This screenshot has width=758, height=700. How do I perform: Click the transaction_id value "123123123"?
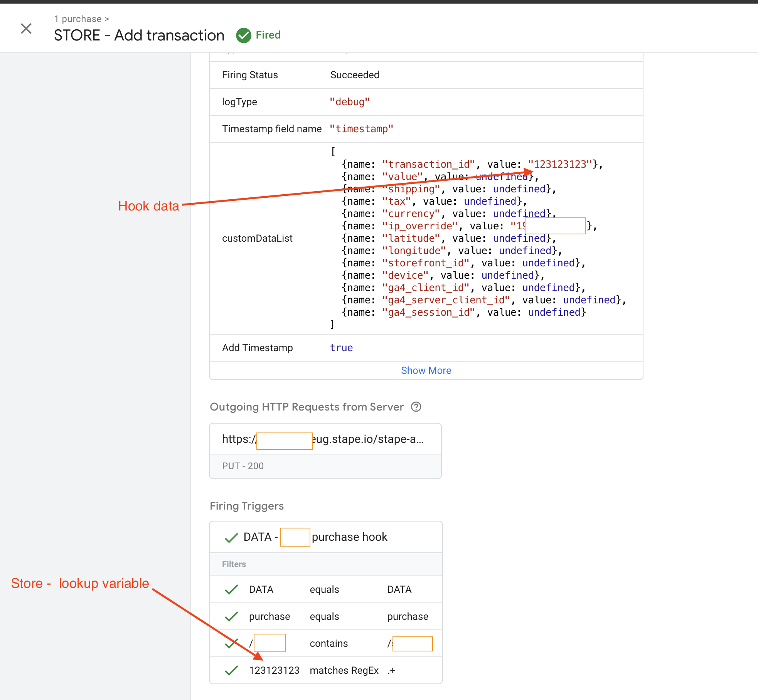click(x=560, y=164)
